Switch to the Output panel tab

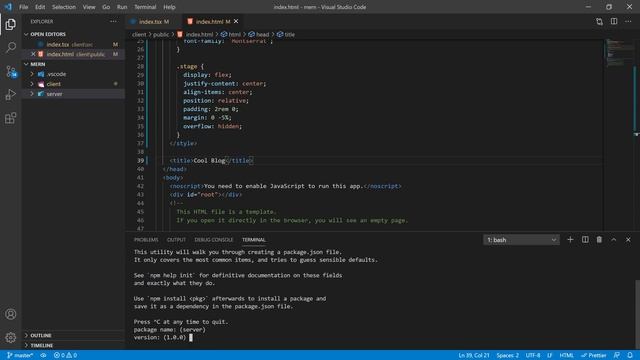click(x=176, y=240)
